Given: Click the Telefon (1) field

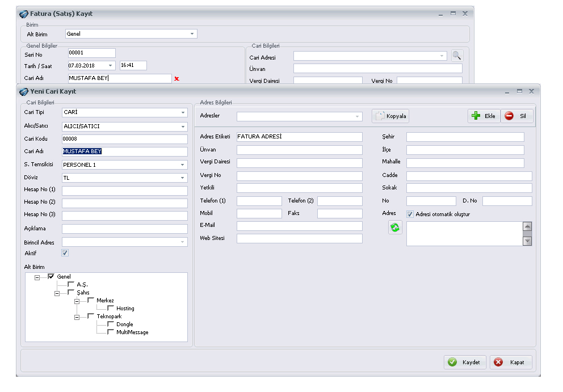Looking at the screenshot, I should point(259,201).
